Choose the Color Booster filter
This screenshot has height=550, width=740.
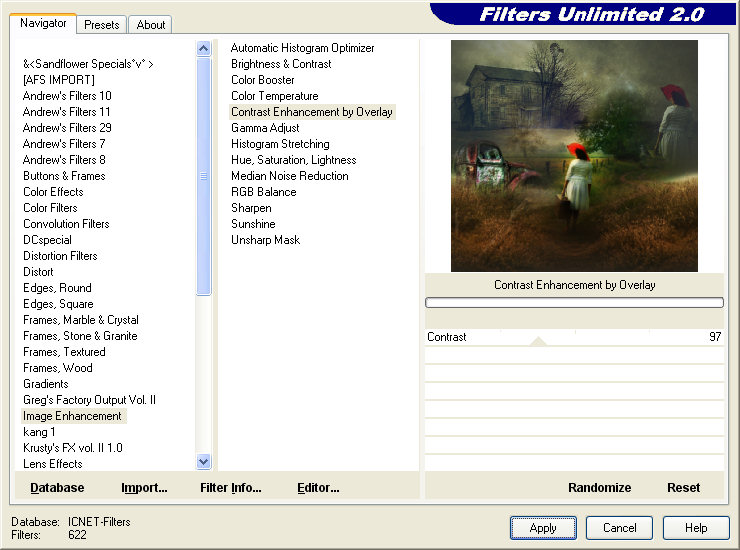263,80
